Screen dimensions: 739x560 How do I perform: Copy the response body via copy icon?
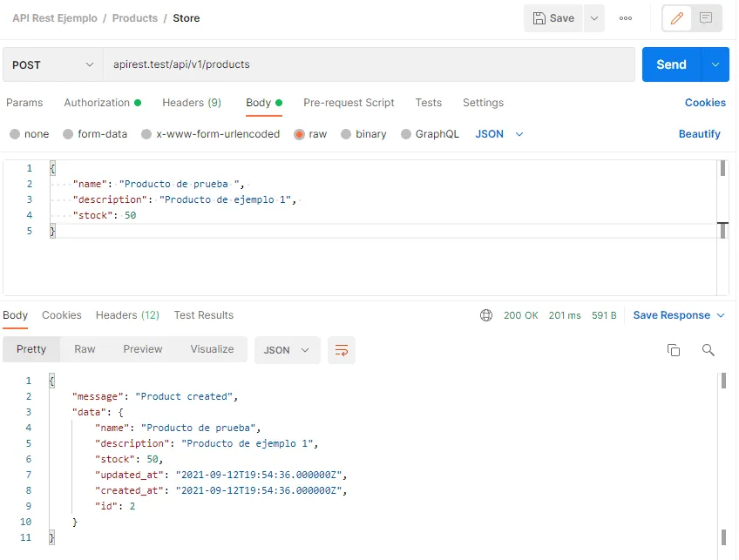click(x=673, y=349)
